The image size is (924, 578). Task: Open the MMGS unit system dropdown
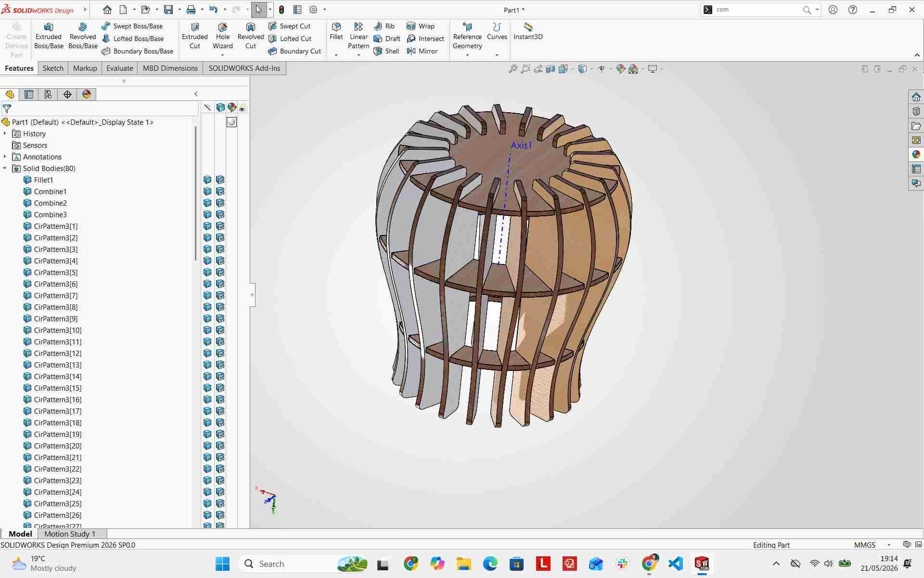(889, 545)
